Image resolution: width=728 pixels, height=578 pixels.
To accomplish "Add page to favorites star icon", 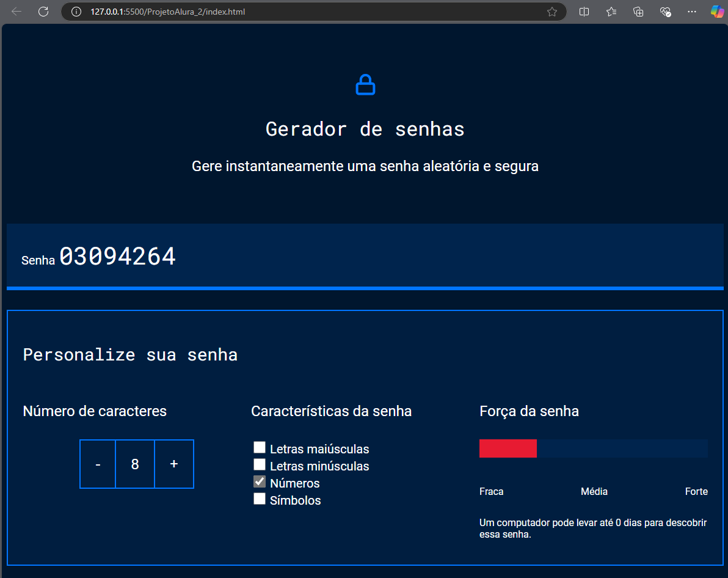I will click(551, 12).
